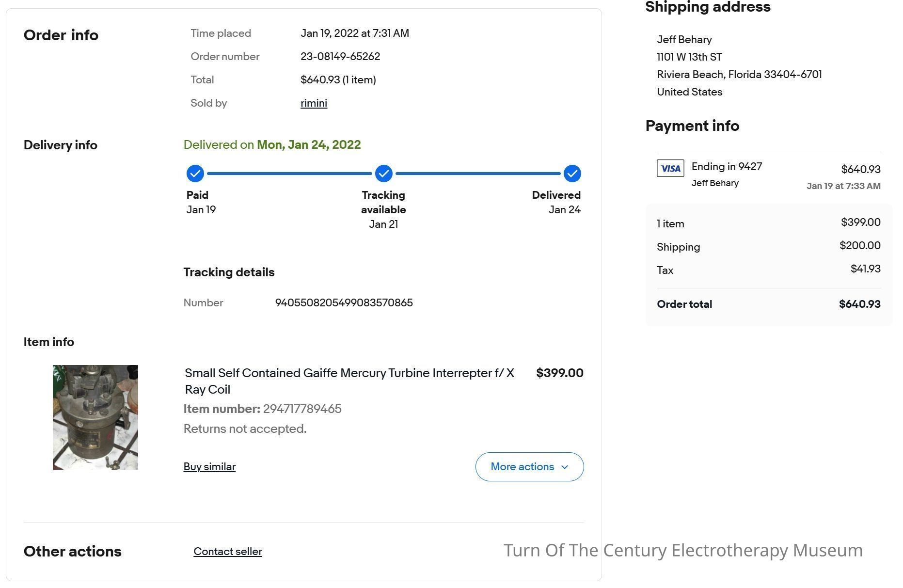Click the chevron arrow in More actions
This screenshot has height=588, width=903.
pos(564,467)
